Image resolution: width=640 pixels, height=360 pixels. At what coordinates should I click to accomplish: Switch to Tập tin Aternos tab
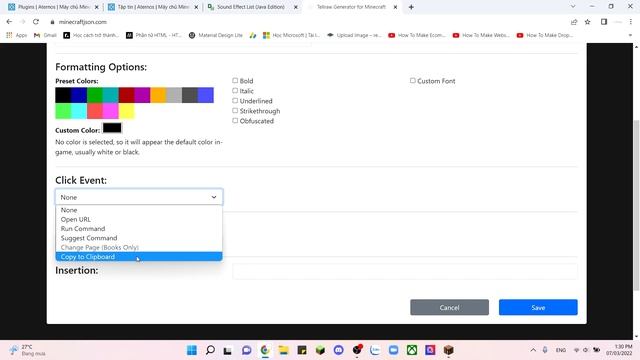tap(152, 7)
